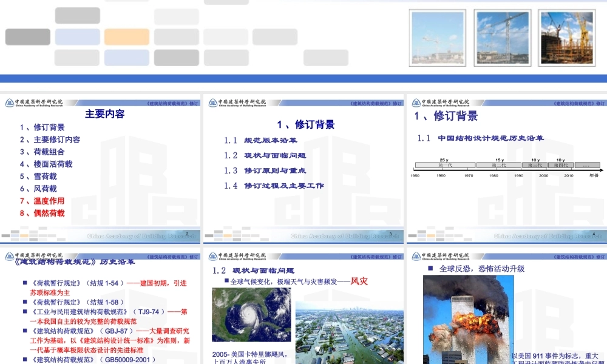
Task: Click the 第四代 timeline bar
Action: 560,165
